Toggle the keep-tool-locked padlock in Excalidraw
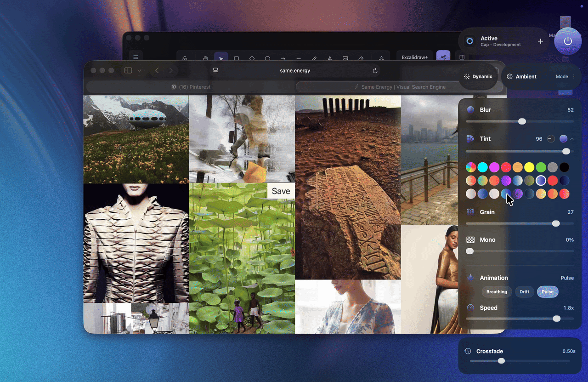Image resolution: width=588 pixels, height=382 pixels. tap(185, 58)
